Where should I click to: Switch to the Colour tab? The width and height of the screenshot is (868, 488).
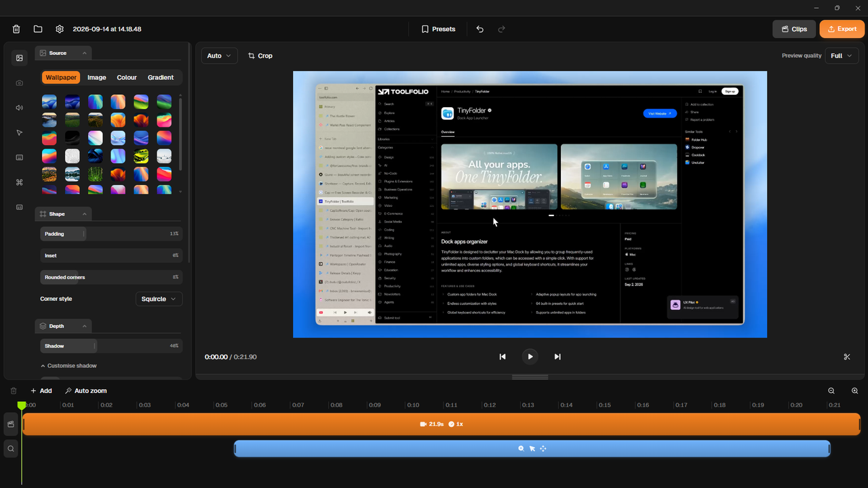click(127, 77)
